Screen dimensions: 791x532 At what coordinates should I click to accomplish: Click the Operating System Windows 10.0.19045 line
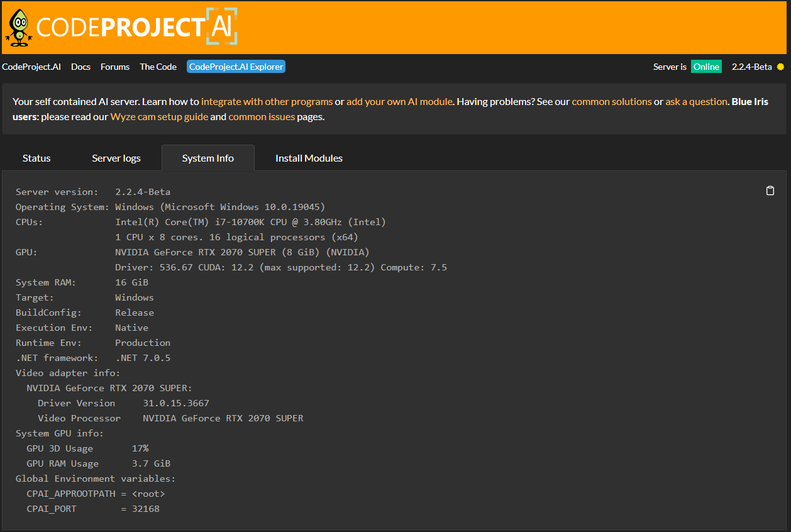point(170,207)
